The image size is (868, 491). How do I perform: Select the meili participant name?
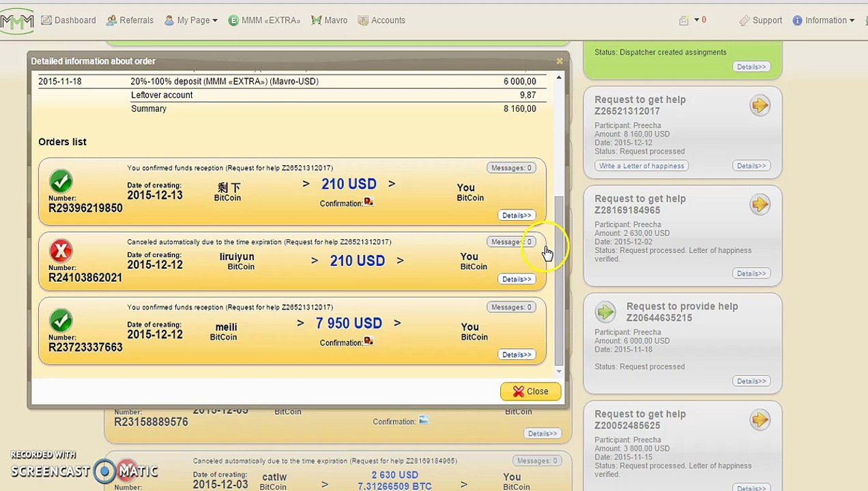(x=226, y=327)
